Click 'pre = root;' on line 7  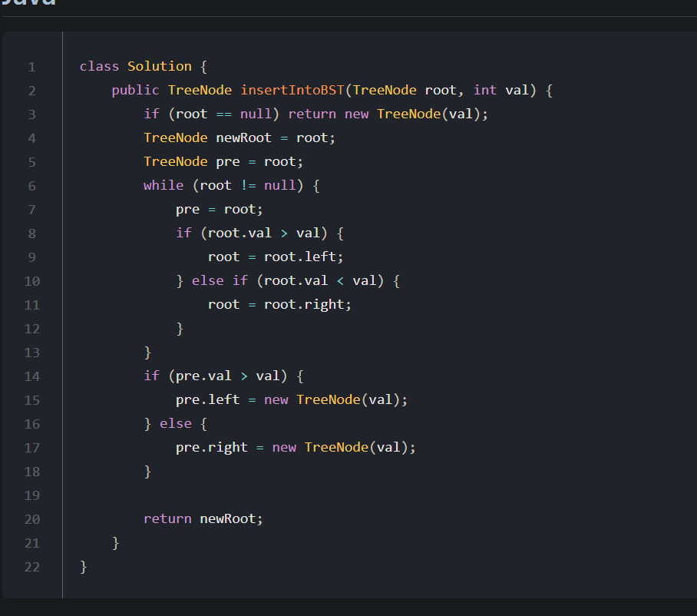click(219, 210)
